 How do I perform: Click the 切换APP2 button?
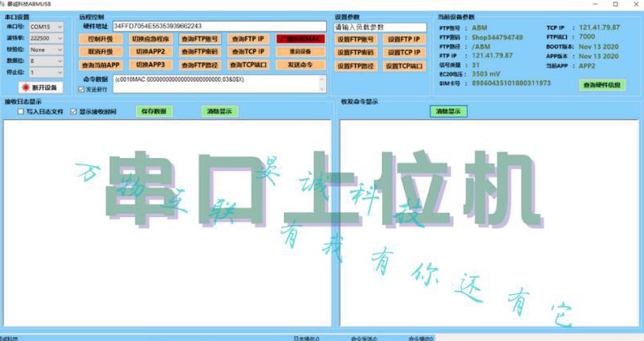click(150, 52)
